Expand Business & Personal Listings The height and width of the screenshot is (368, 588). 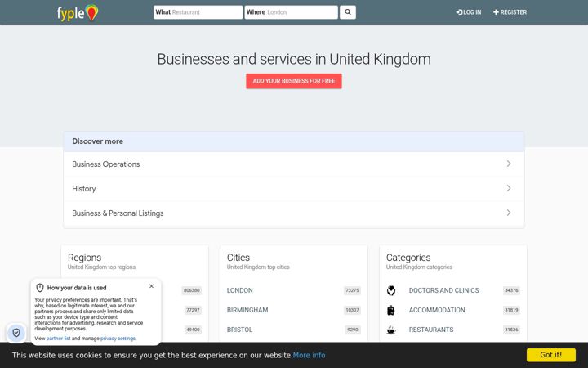click(x=294, y=213)
